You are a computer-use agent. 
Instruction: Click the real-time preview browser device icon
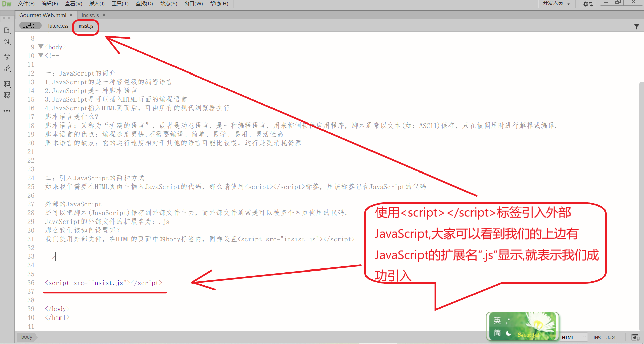(x=635, y=337)
